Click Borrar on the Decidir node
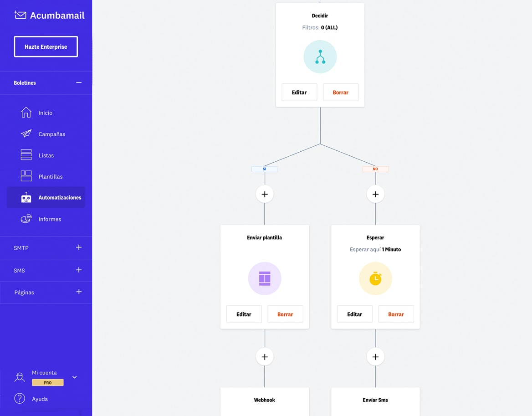Screen dimensions: 532x416 pyautogui.click(x=340, y=92)
